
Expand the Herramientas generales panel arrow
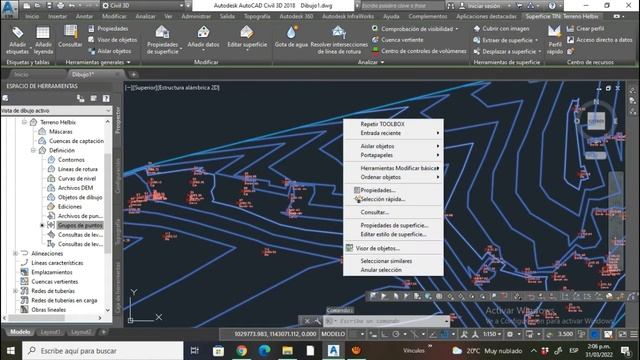pos(129,62)
